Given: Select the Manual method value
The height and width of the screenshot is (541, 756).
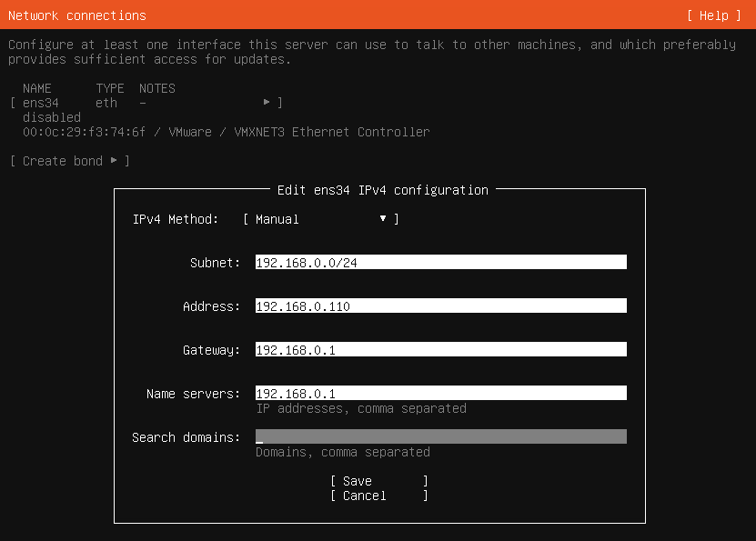Looking at the screenshot, I should (x=277, y=219).
